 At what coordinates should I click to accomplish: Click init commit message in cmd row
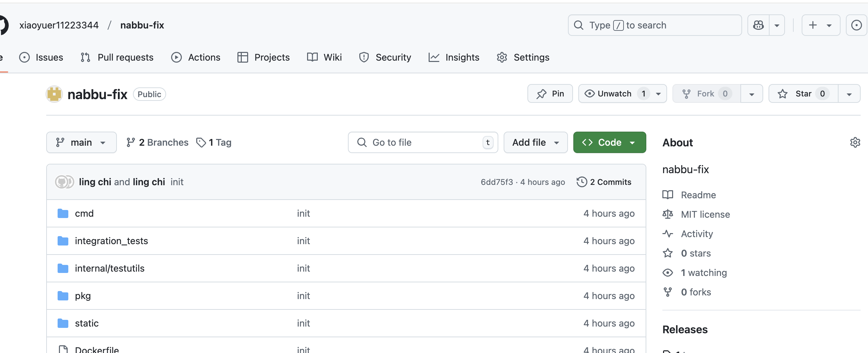[x=303, y=213]
